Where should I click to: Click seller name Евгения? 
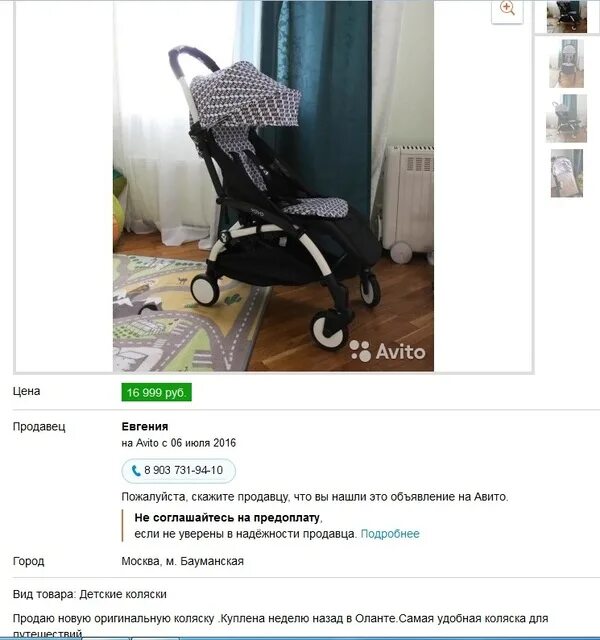145,427
